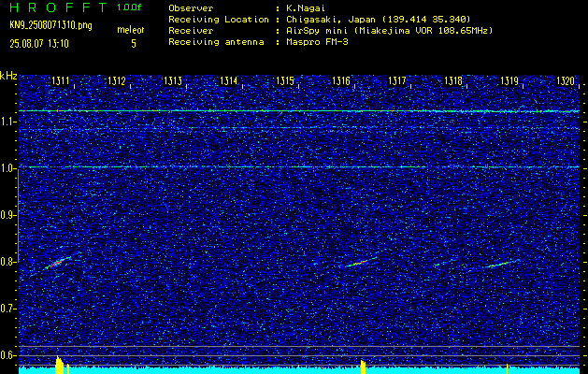The image size is (588, 374).
Task: Click the HROFFT title text
Action: (x=58, y=7)
